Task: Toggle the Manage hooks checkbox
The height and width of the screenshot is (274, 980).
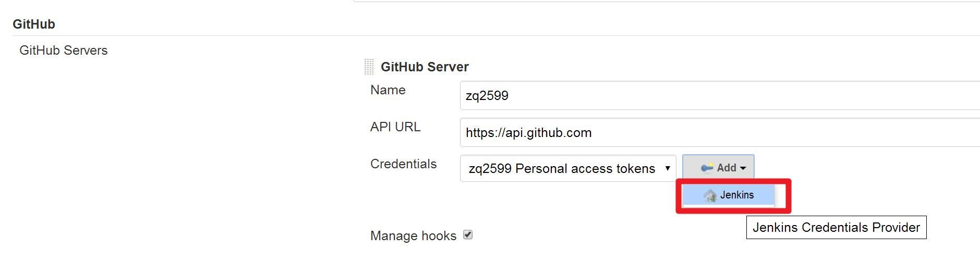Action: pyautogui.click(x=468, y=235)
